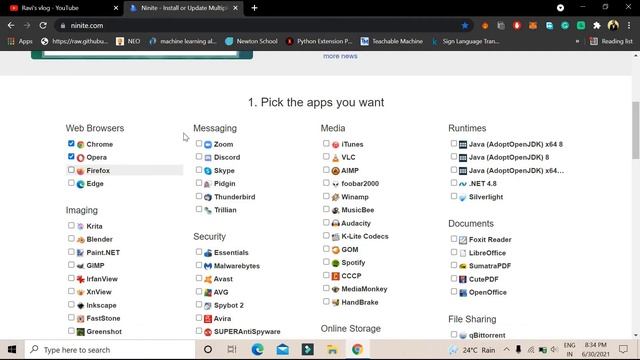The height and width of the screenshot is (360, 640).
Task: Click the Zoom app icon
Action: click(x=208, y=144)
